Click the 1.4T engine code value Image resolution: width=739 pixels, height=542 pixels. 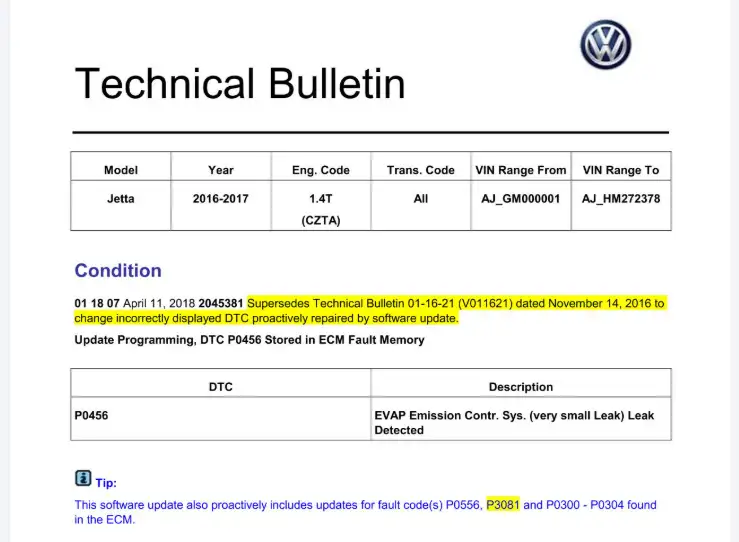[320, 198]
